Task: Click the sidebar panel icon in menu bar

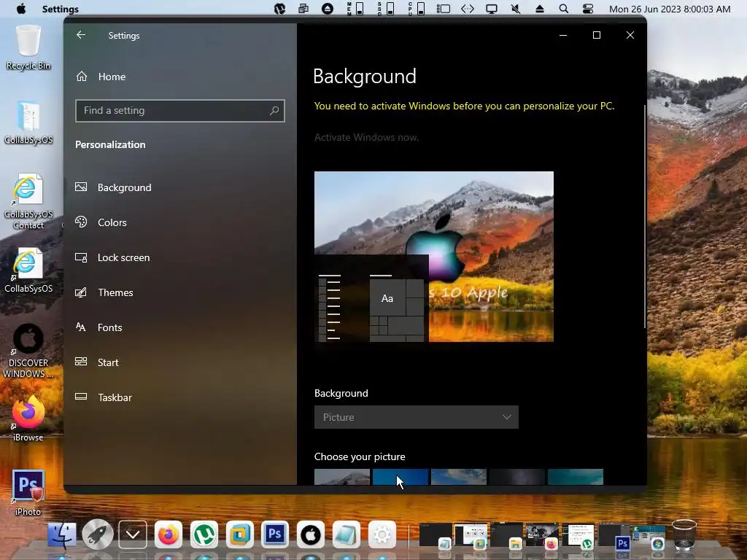Action: click(443, 9)
